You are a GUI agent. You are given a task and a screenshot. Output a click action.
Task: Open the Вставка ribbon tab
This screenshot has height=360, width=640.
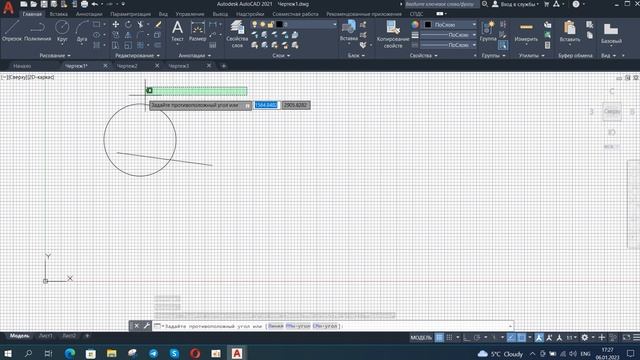[59, 14]
